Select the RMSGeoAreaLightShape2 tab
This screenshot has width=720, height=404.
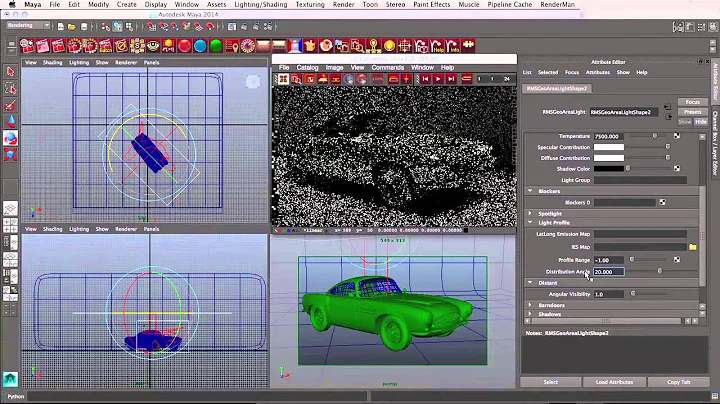[x=557, y=88]
